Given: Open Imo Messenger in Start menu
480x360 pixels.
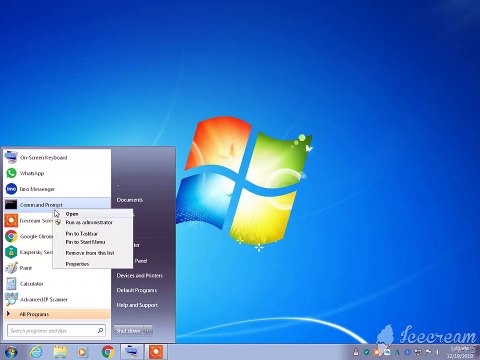Looking at the screenshot, I should (57, 189).
